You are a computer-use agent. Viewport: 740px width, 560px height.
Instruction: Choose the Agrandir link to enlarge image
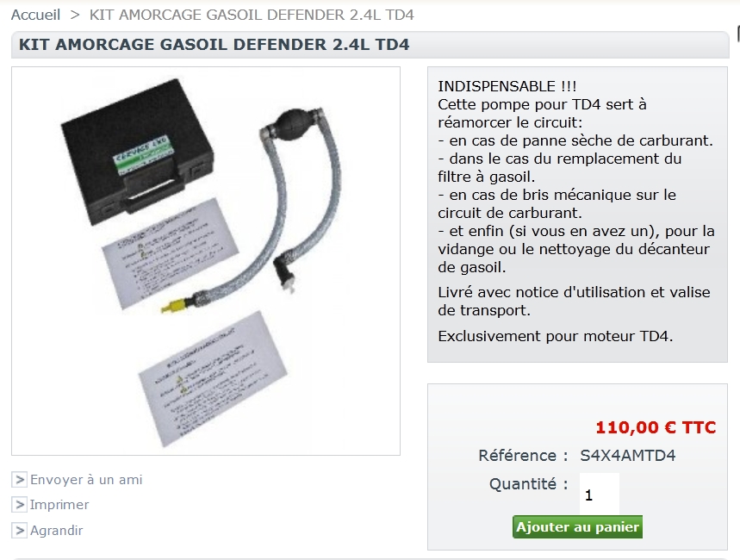pos(56,530)
